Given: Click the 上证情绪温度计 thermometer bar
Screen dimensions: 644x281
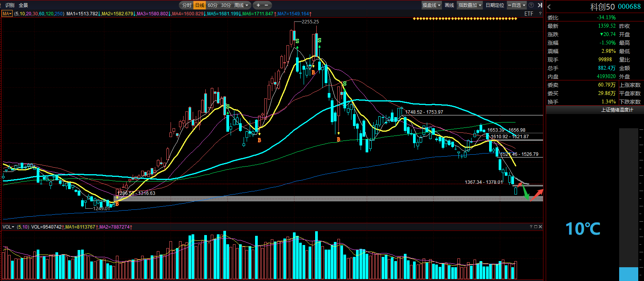Looking at the screenshot, I should pyautogui.click(x=629, y=204).
